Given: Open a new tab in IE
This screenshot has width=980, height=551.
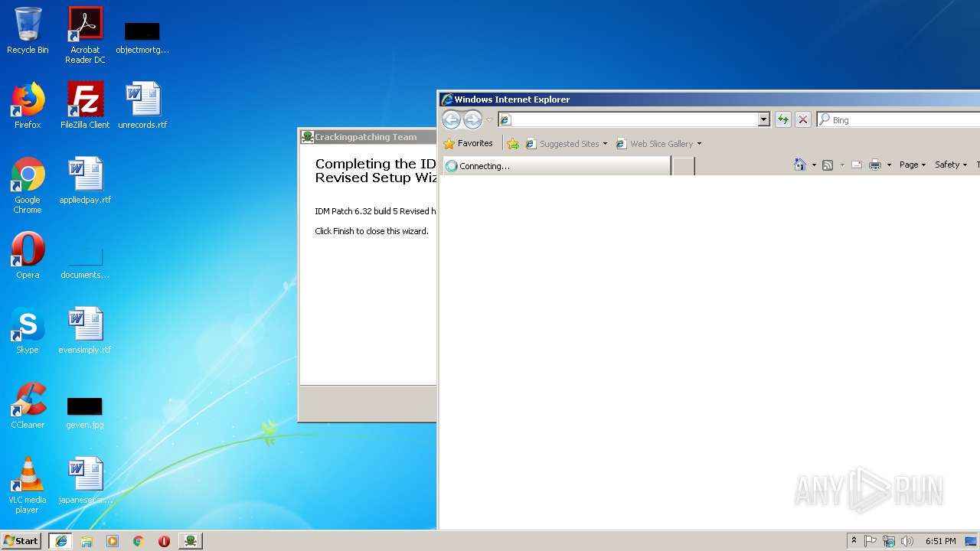Looking at the screenshot, I should [684, 166].
